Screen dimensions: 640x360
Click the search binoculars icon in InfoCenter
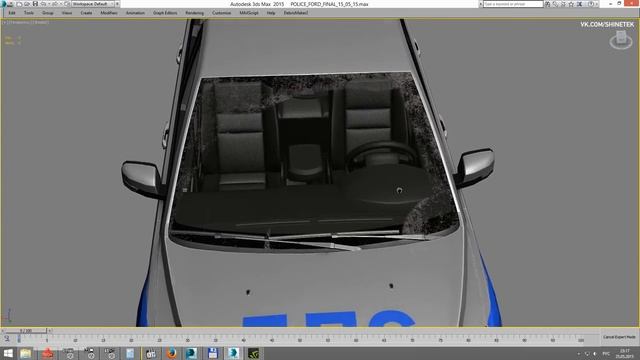pyautogui.click(x=548, y=4)
